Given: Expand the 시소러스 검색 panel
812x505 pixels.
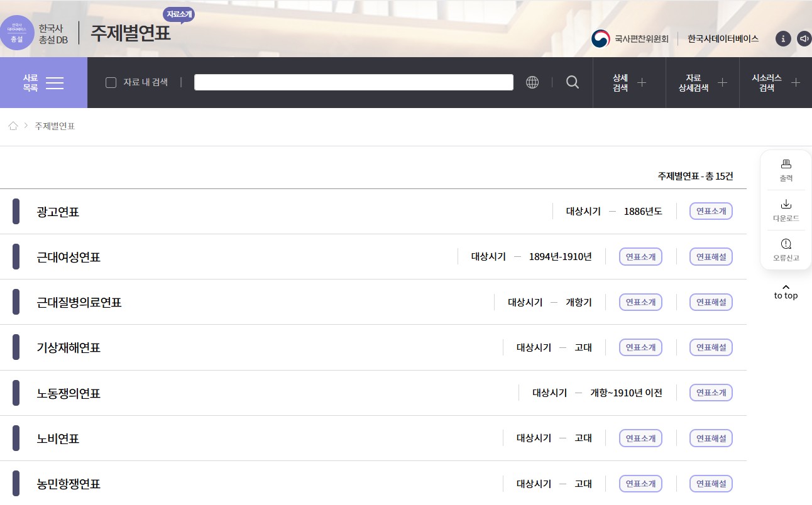Looking at the screenshot, I should pyautogui.click(x=776, y=82).
